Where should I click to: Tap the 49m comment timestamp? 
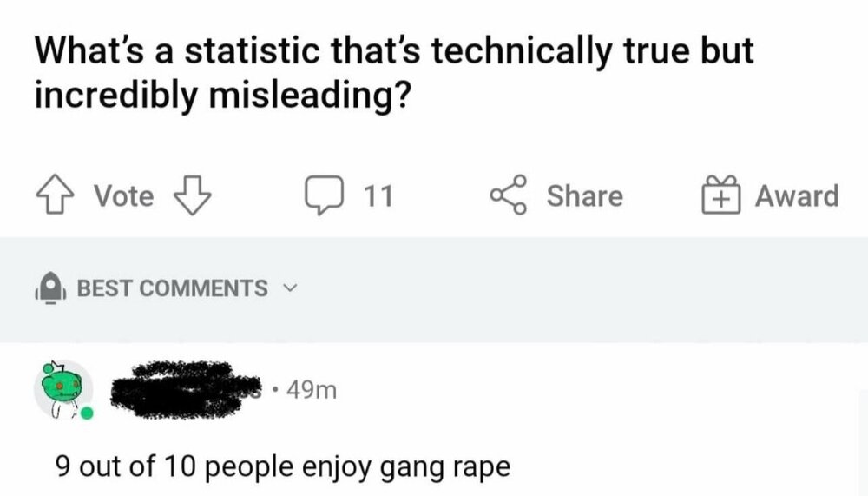click(x=311, y=390)
